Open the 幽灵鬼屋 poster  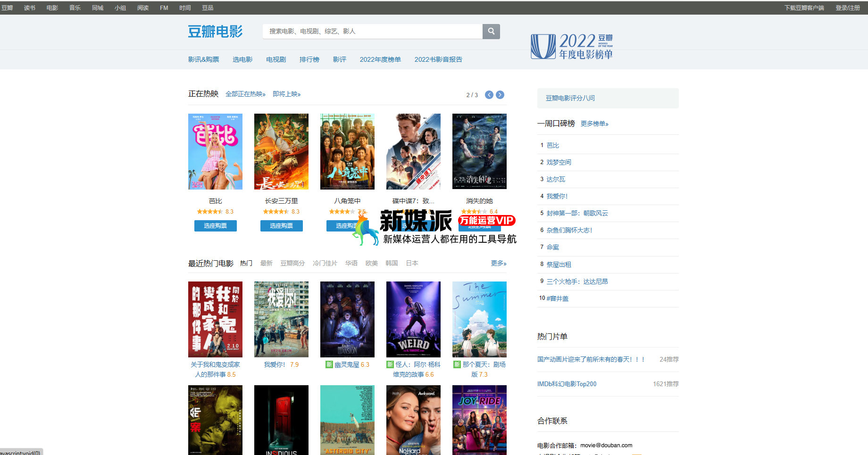[x=347, y=319]
